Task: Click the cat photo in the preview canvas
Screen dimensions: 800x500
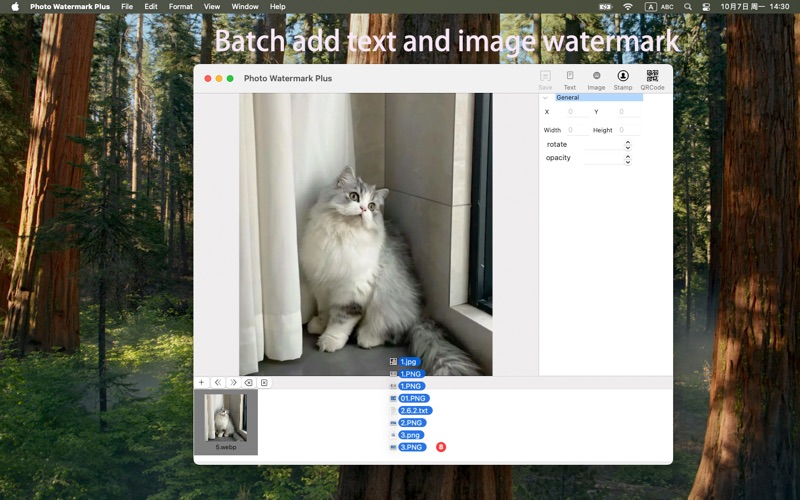Action: point(365,234)
